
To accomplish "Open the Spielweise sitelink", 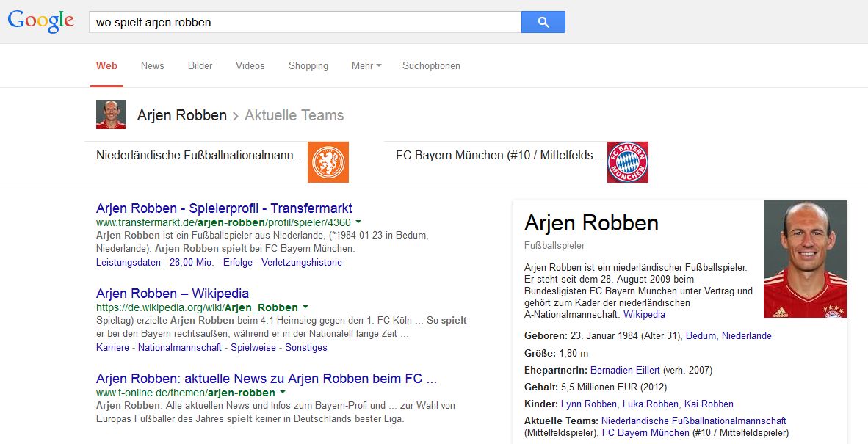I will pos(253,347).
